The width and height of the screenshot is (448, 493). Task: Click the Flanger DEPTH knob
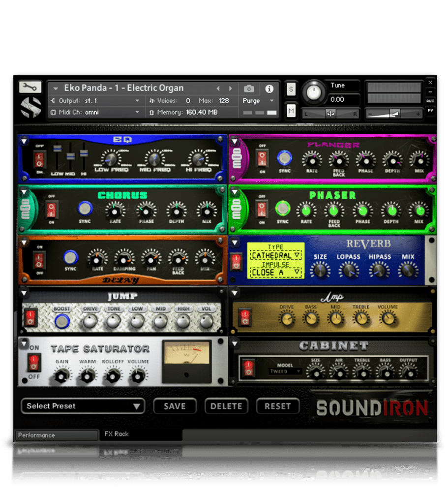pos(392,160)
